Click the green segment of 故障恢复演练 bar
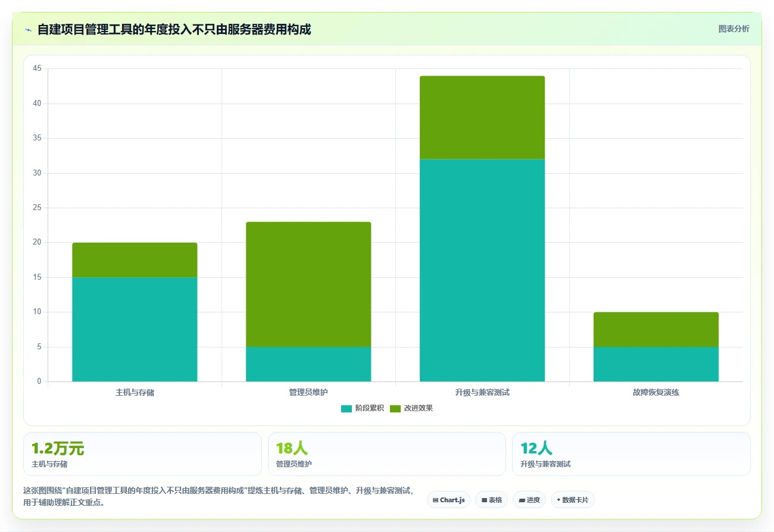The width and height of the screenshot is (774, 532). (x=656, y=330)
